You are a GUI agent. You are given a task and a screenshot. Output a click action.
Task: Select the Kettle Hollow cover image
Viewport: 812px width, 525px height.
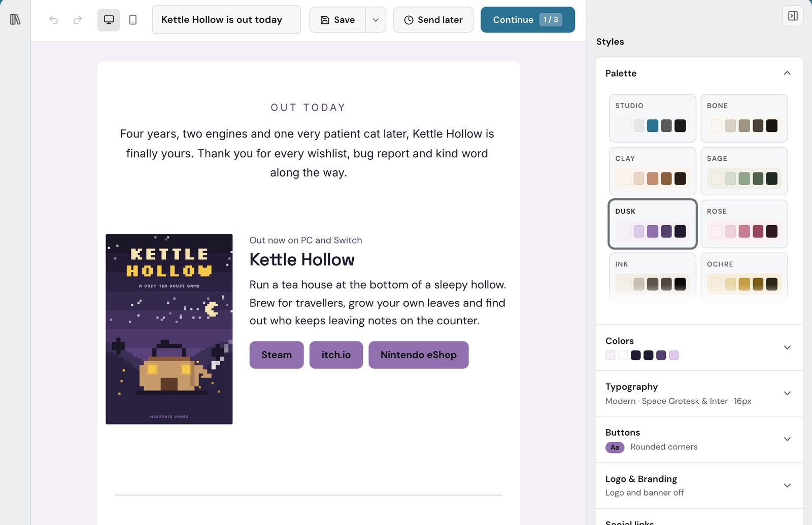point(169,329)
